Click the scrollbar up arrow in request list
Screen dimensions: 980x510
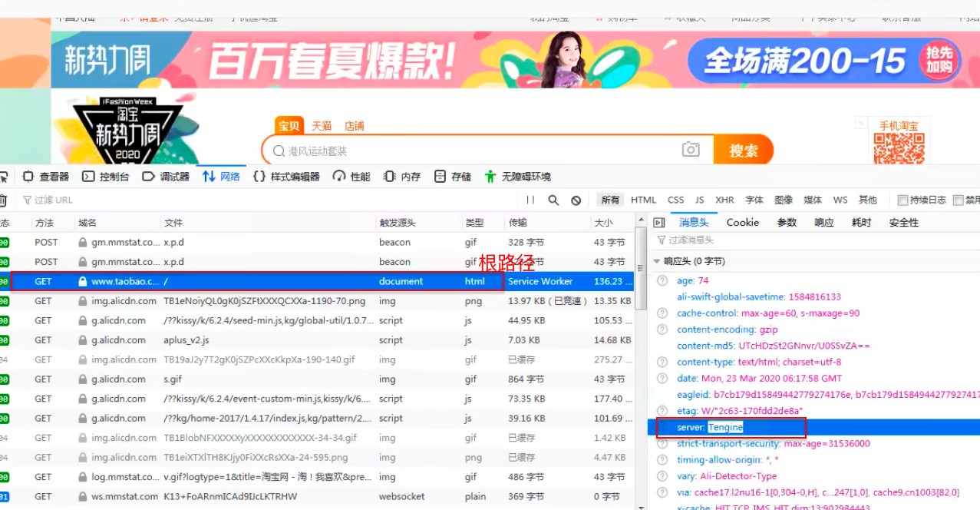pyautogui.click(x=641, y=221)
